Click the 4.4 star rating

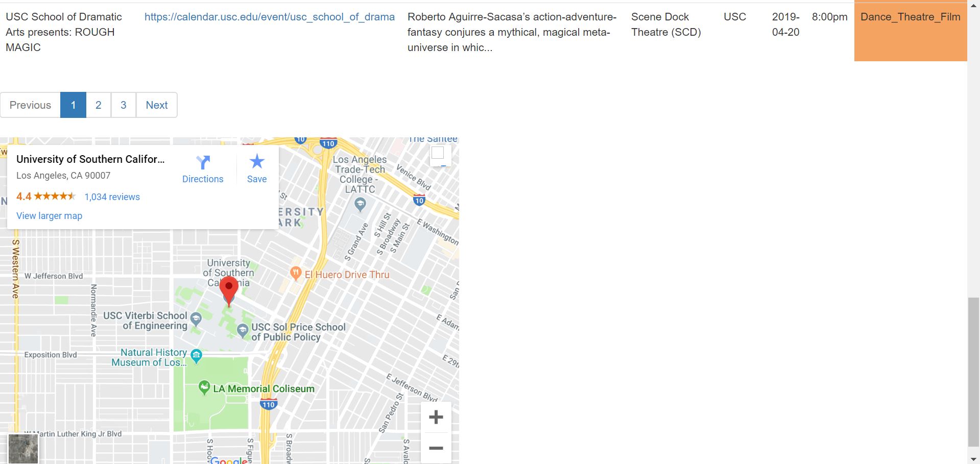click(46, 197)
